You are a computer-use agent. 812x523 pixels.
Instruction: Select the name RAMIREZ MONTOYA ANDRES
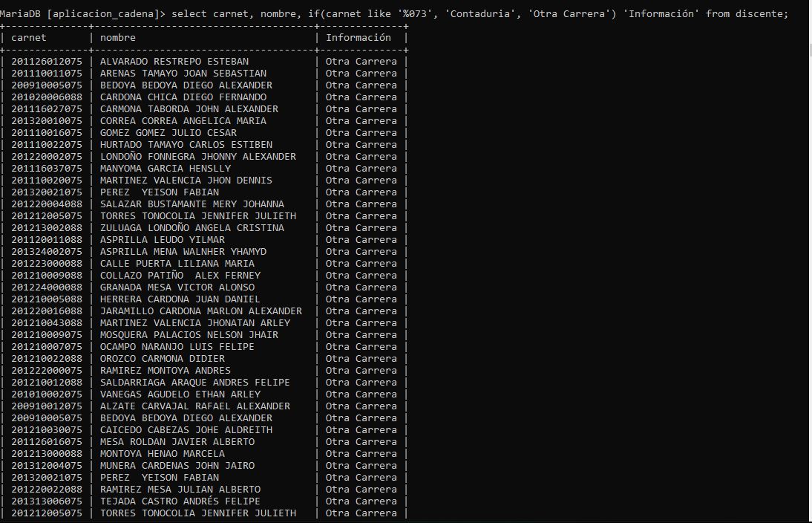pos(166,371)
